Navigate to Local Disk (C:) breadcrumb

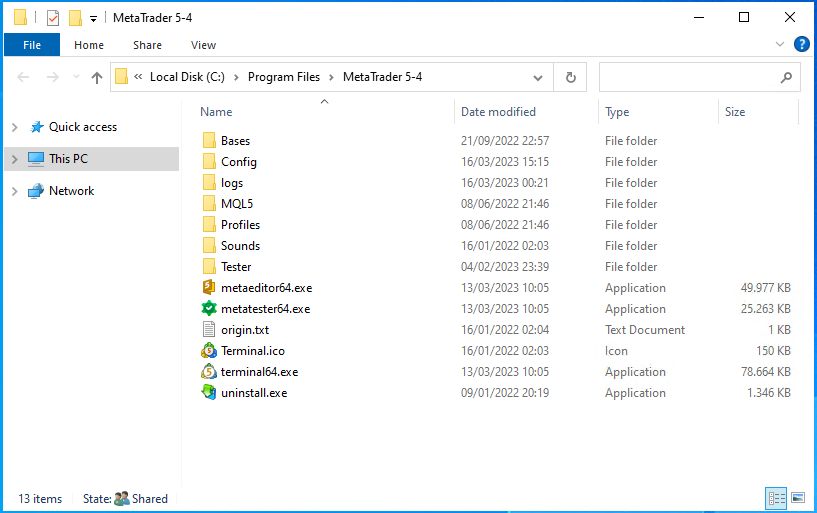click(x=187, y=77)
